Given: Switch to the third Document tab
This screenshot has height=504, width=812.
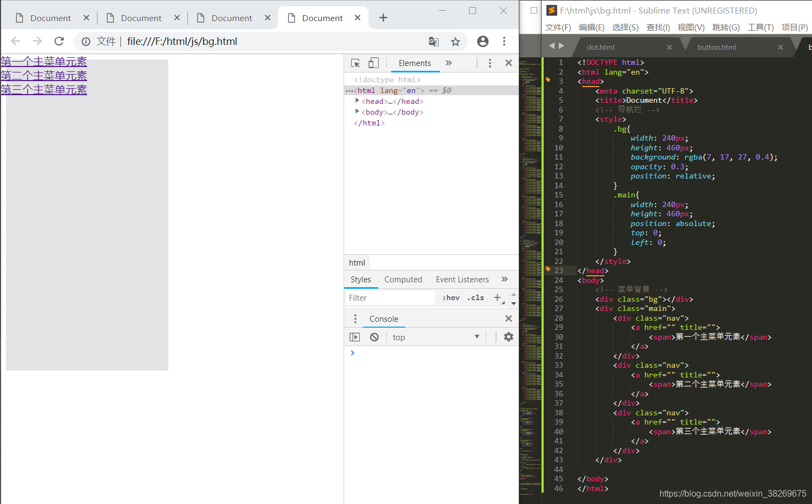Looking at the screenshot, I should pyautogui.click(x=232, y=18).
